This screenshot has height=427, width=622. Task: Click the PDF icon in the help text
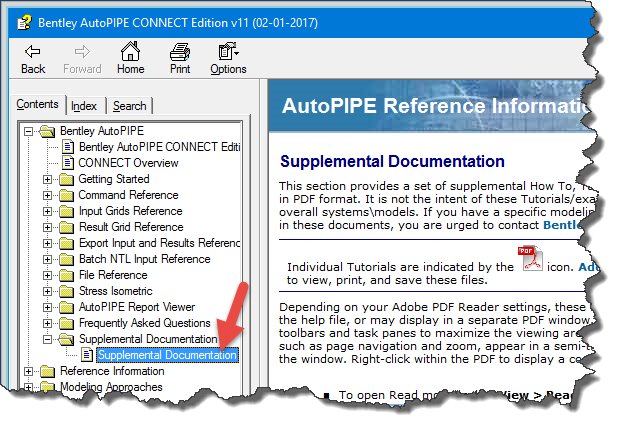[530, 258]
